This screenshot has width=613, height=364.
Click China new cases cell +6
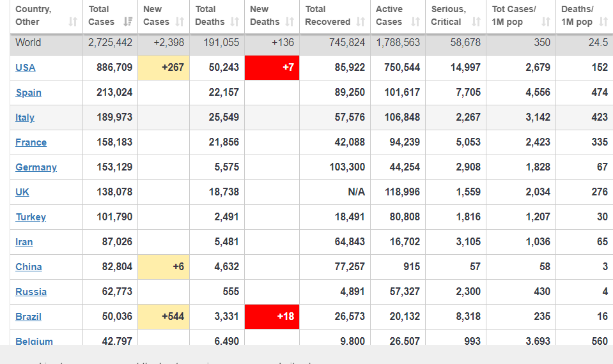pyautogui.click(x=164, y=267)
